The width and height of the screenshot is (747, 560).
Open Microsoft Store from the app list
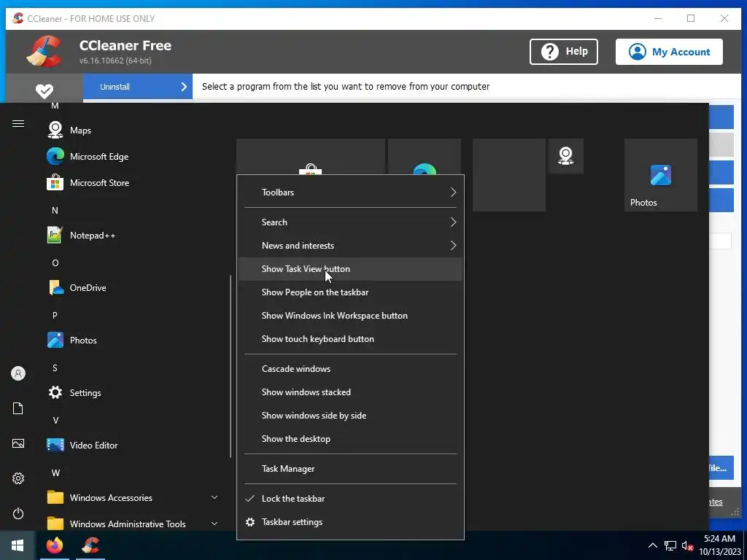coord(88,182)
